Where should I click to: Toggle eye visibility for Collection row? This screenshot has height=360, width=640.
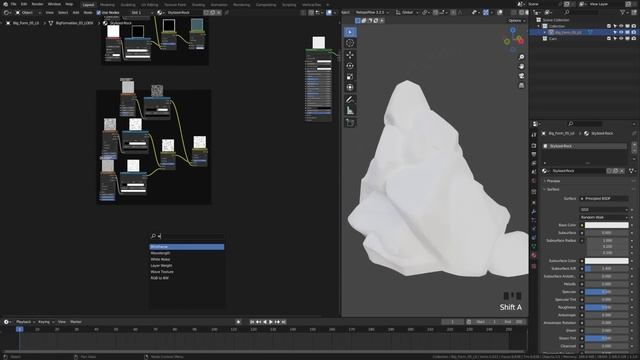[x=621, y=26]
